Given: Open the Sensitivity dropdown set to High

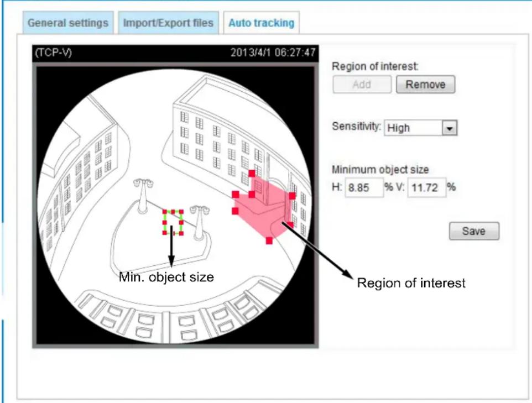Looking at the screenshot, I should 421,128.
